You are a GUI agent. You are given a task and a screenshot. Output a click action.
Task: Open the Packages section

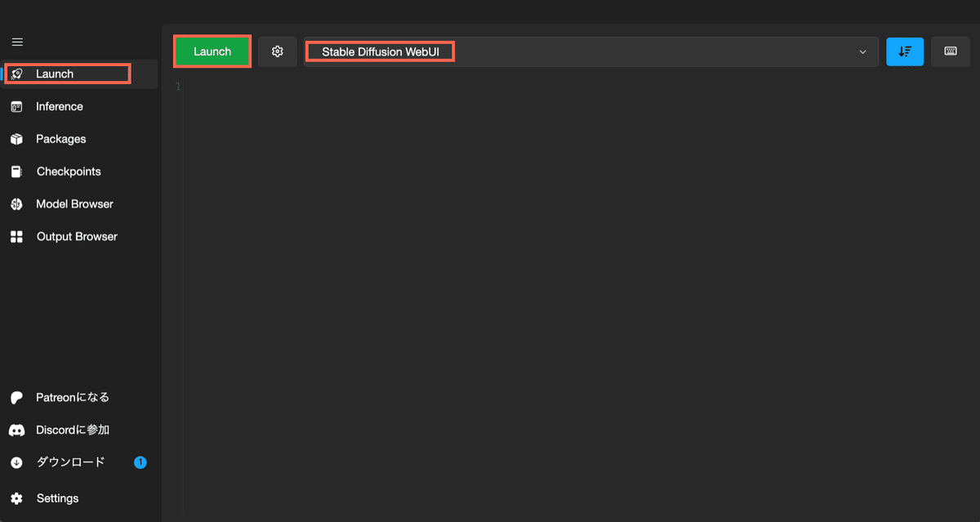[x=59, y=139]
